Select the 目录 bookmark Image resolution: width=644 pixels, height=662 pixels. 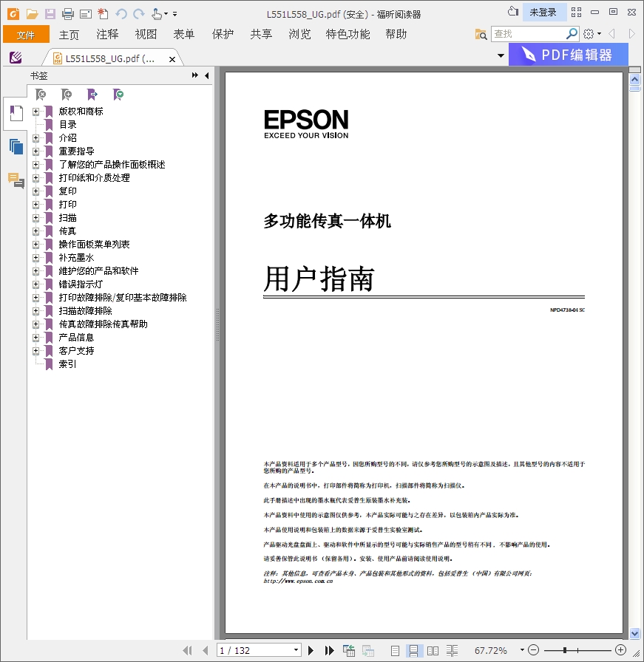pyautogui.click(x=67, y=125)
